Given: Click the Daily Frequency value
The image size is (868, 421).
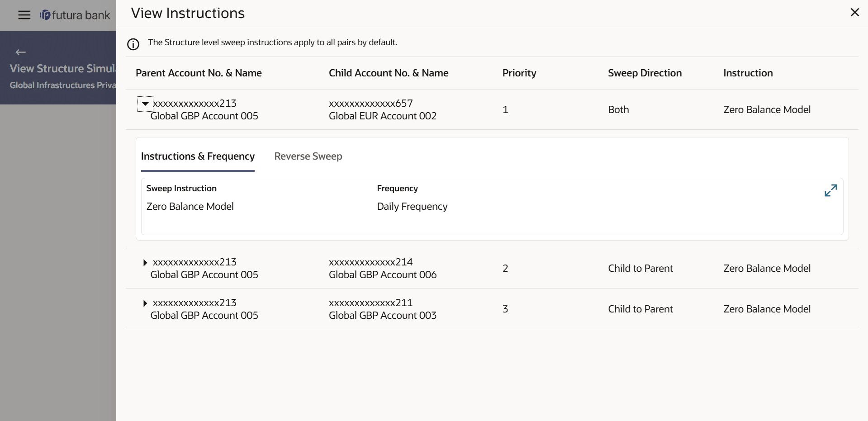Looking at the screenshot, I should point(412,207).
